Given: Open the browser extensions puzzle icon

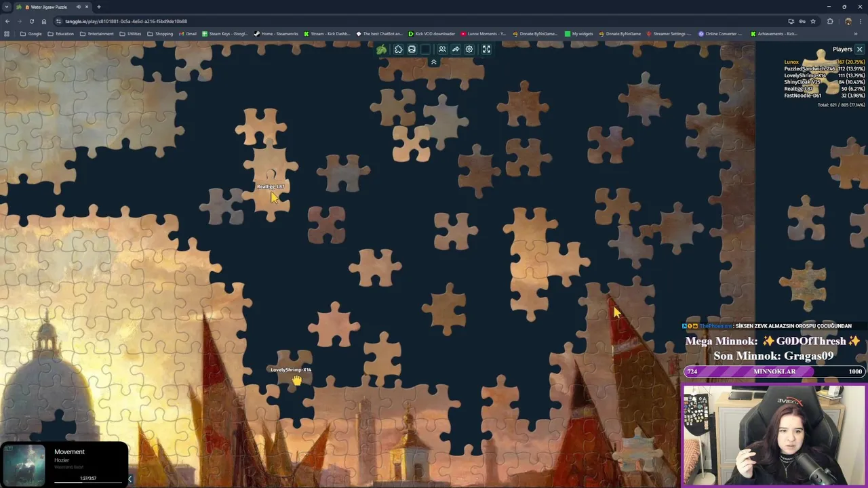Looking at the screenshot, I should click(x=830, y=21).
